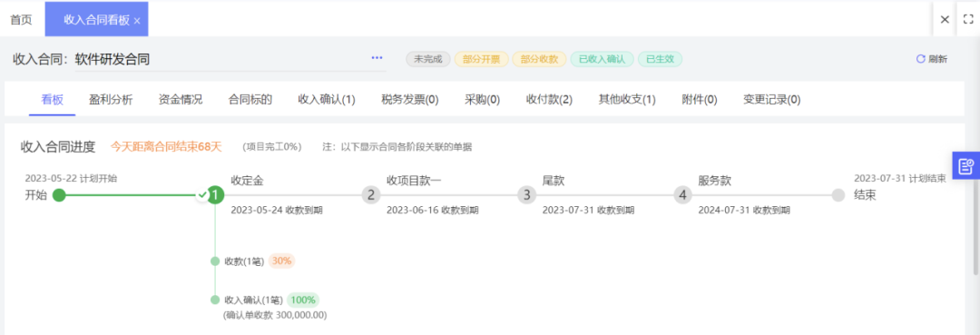Click the 今天距离合同结束68天 notice

[x=166, y=147]
